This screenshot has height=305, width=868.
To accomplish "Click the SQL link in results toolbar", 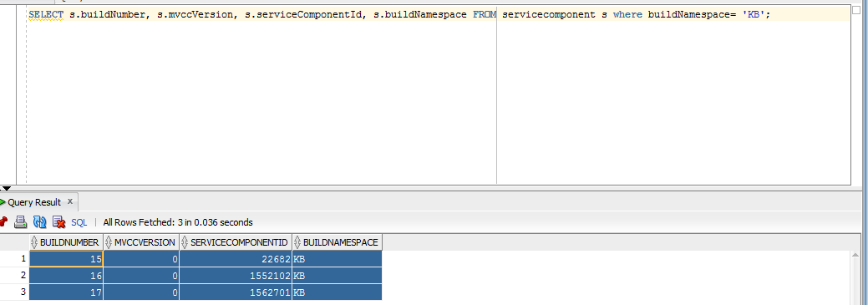I will tap(79, 222).
